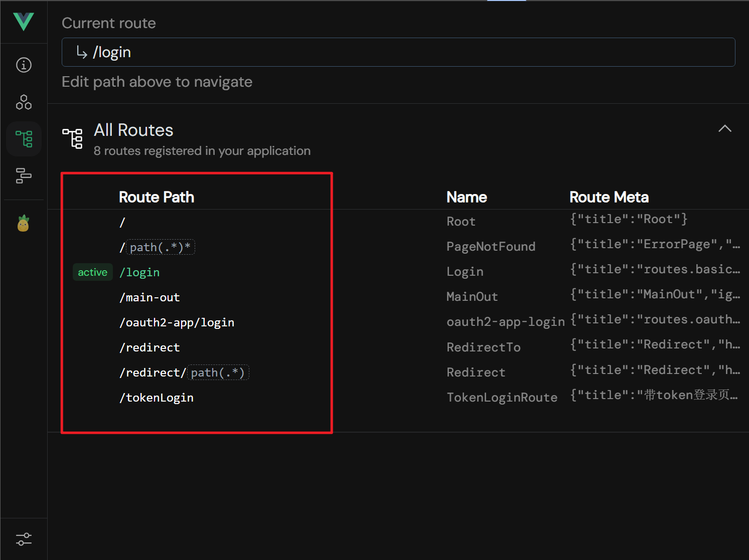Select the /login active route path
The width and height of the screenshot is (749, 560).
pos(139,272)
